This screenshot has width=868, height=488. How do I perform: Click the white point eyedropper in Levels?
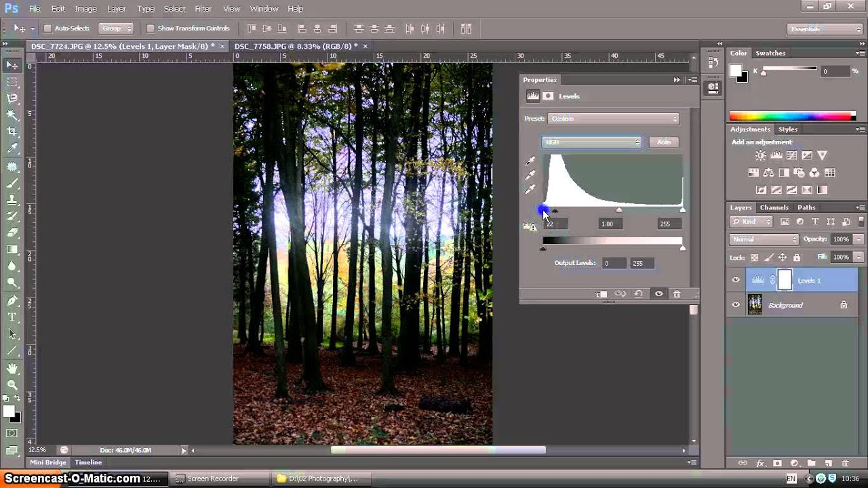pyautogui.click(x=530, y=190)
